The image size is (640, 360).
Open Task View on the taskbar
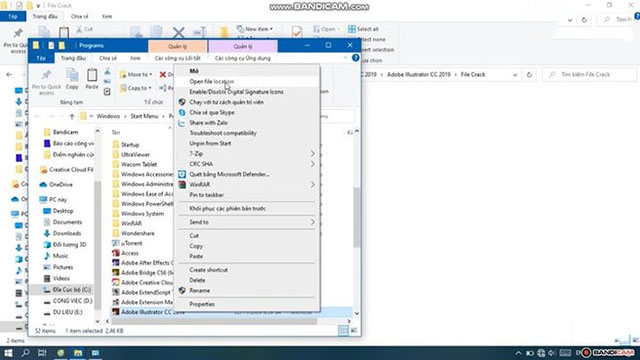(x=42, y=353)
